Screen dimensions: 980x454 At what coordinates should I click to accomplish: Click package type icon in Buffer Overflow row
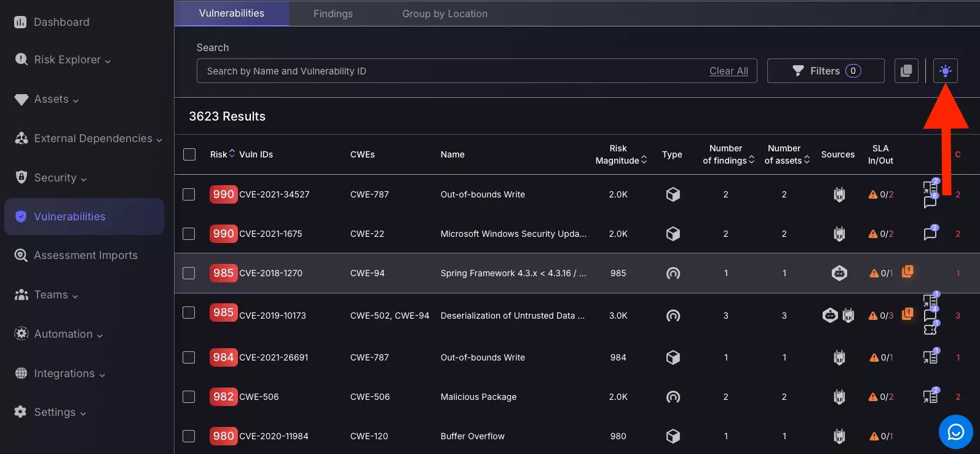(673, 436)
